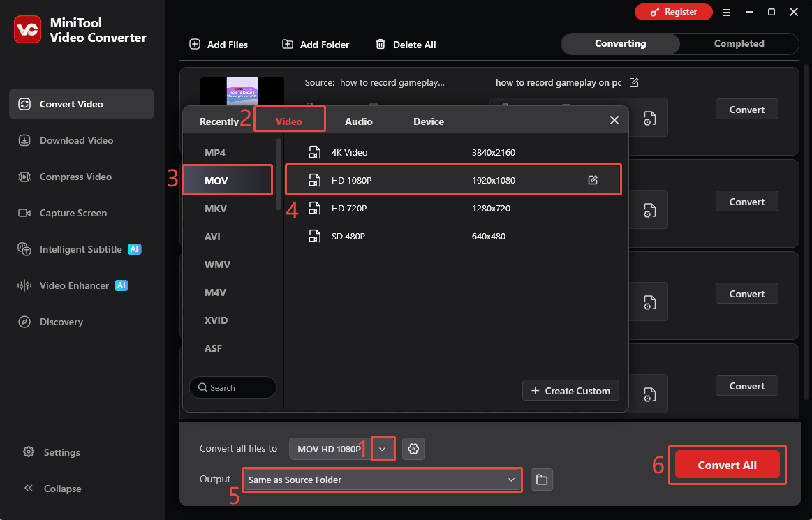Switch to the Completed tab
Viewport: 812px width, 520px height.
739,43
